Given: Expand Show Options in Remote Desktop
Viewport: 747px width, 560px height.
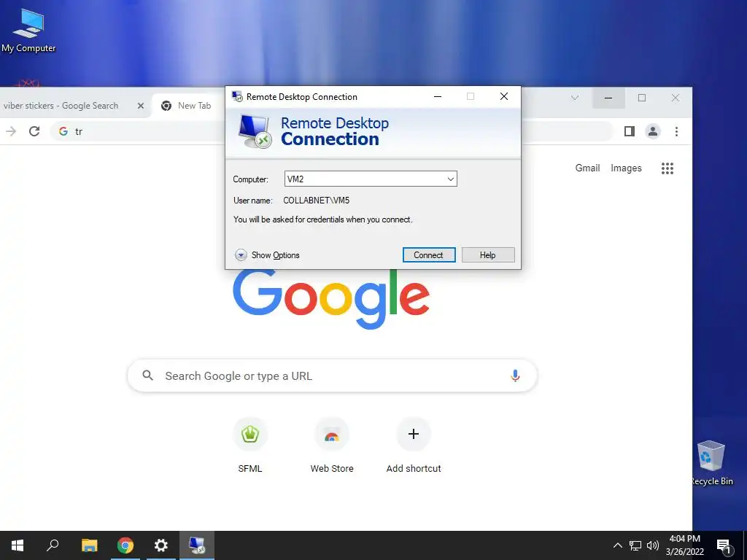Looking at the screenshot, I should tap(267, 255).
